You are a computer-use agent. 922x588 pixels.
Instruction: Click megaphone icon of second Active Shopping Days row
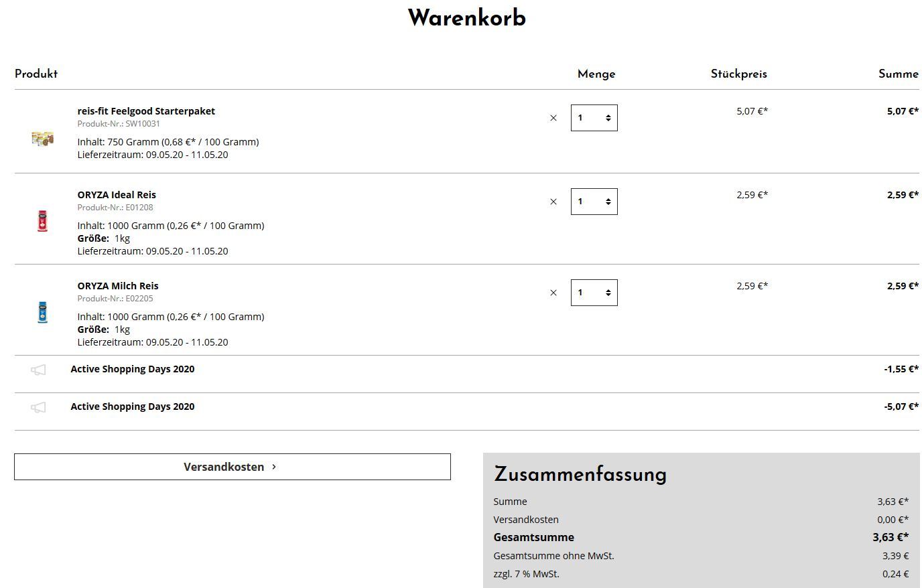38,407
